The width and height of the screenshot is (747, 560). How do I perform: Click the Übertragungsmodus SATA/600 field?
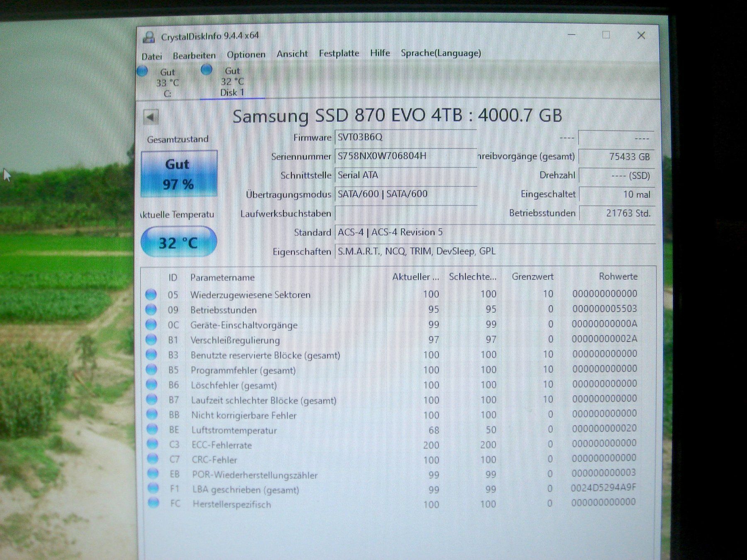pos(405,194)
